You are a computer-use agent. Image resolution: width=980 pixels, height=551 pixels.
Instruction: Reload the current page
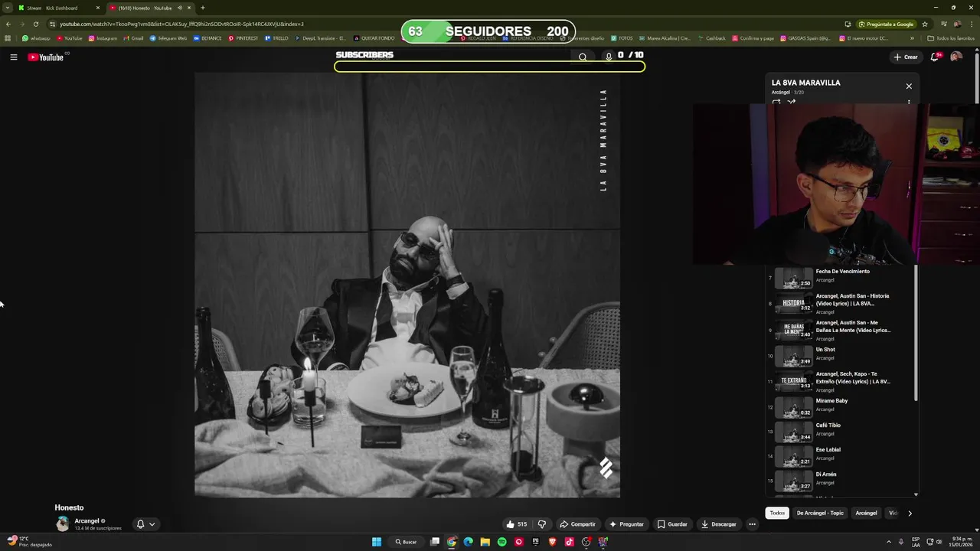pyautogui.click(x=35, y=24)
